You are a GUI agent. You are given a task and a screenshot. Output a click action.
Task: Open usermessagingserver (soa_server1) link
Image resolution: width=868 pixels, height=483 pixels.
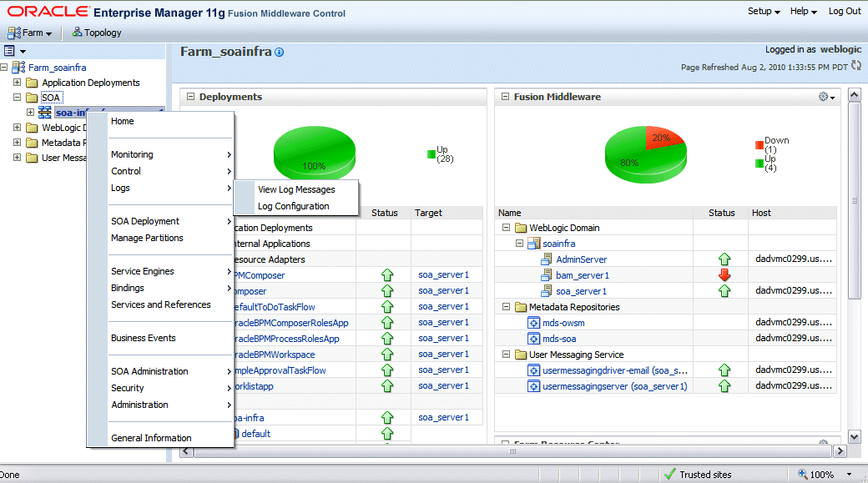pyautogui.click(x=614, y=386)
